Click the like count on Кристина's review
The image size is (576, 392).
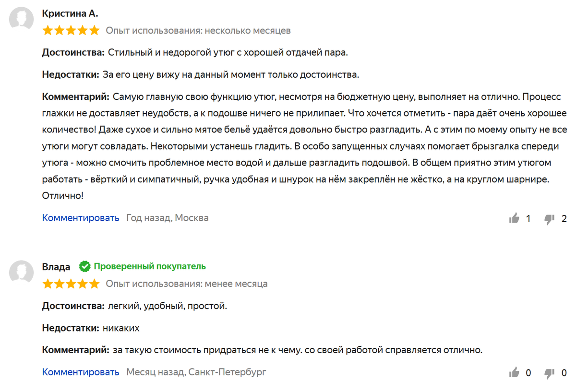pos(528,219)
